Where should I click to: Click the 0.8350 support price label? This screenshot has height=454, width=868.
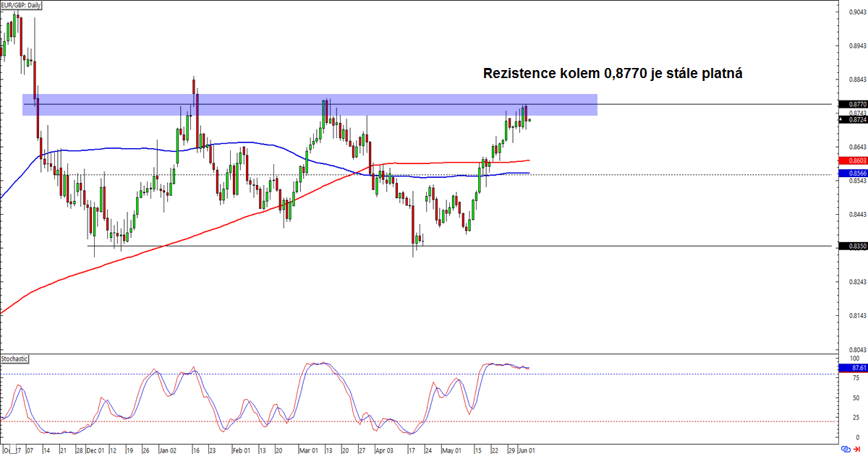[852, 247]
